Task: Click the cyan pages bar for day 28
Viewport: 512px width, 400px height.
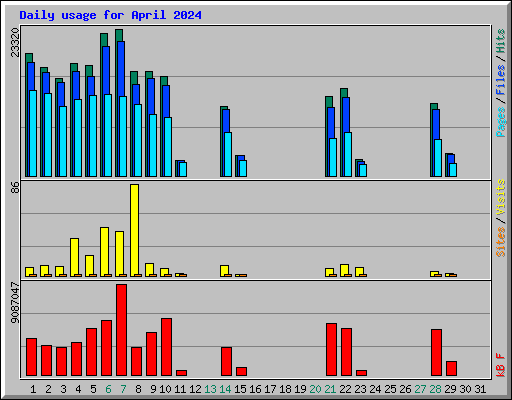Action: pyautogui.click(x=438, y=158)
